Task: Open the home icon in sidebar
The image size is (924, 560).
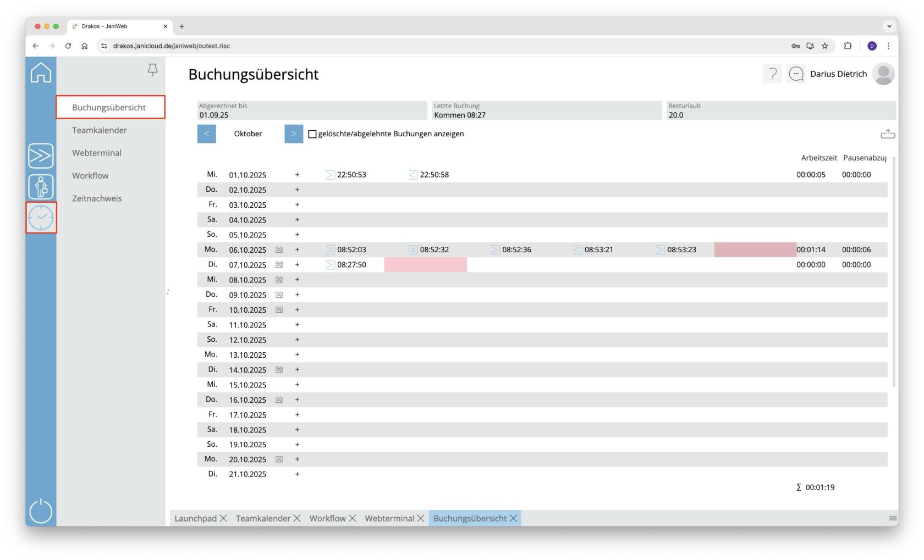Action: click(41, 73)
